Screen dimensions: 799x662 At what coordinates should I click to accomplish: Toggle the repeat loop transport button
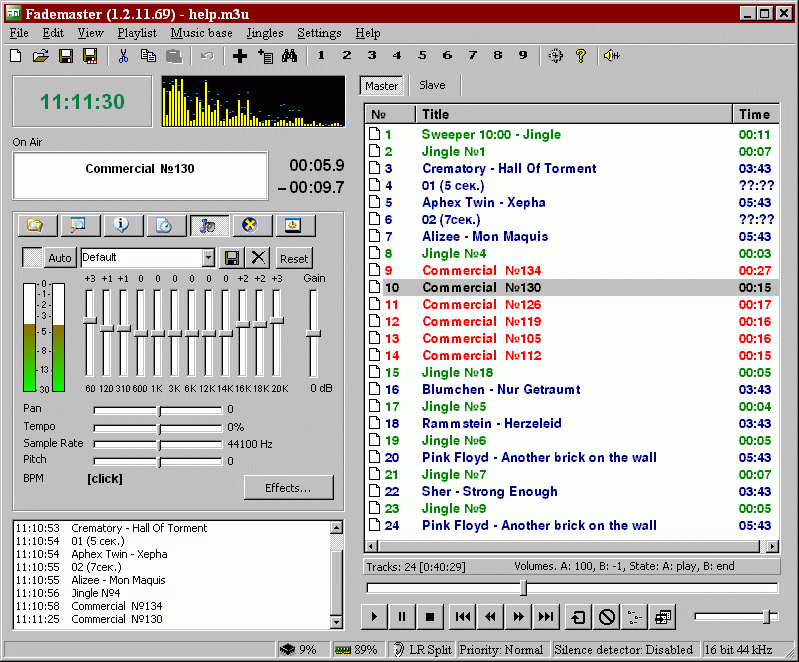(x=579, y=617)
